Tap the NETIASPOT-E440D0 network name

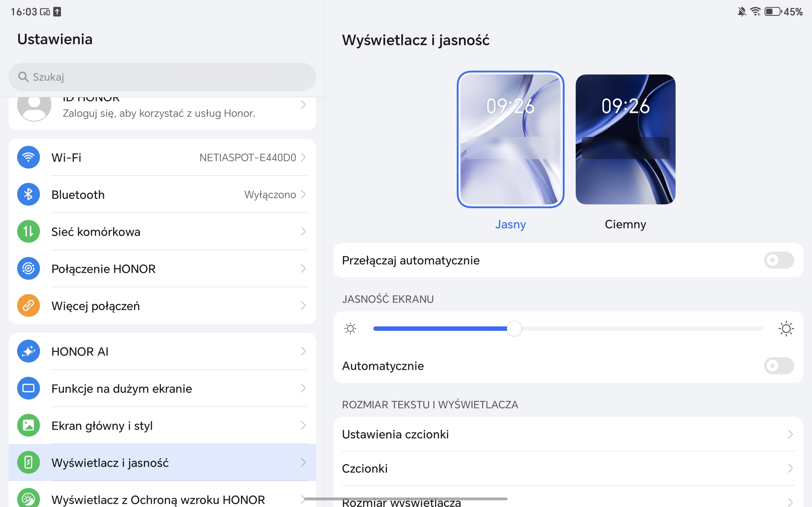tap(248, 157)
